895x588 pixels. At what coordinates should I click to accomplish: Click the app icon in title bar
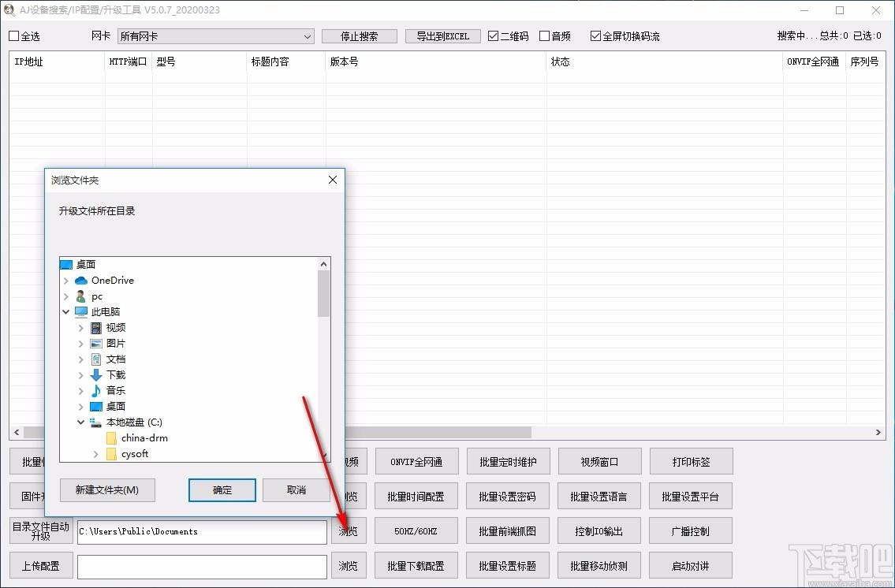(x=9, y=9)
